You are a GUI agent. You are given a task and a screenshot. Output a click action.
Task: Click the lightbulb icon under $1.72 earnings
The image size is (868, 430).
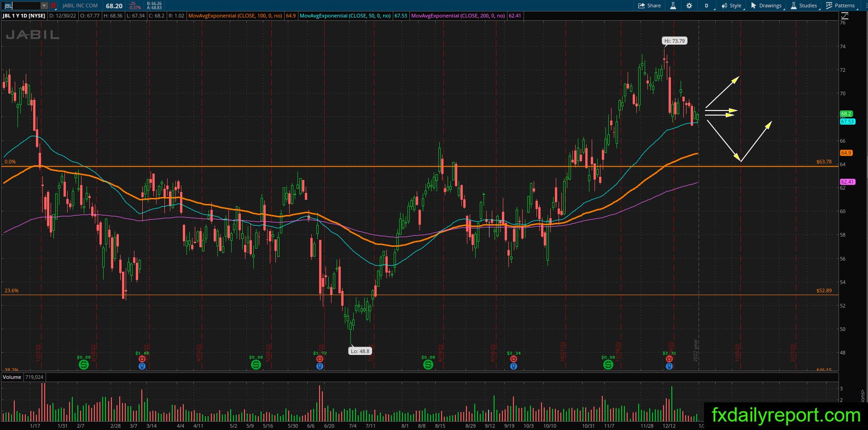[x=320, y=366]
